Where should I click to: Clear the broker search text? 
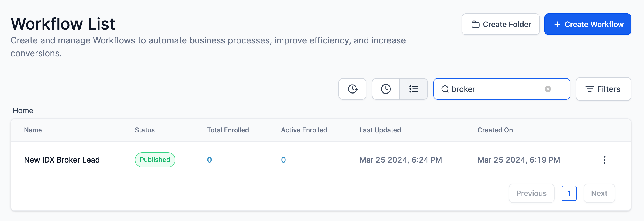[548, 89]
